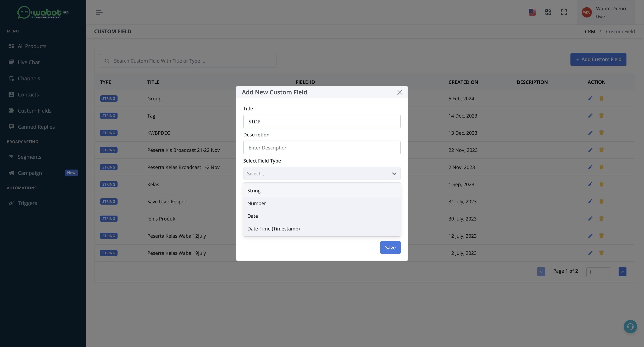Edit the Group custom field
Screen dimensions: 644x347
point(590,98)
